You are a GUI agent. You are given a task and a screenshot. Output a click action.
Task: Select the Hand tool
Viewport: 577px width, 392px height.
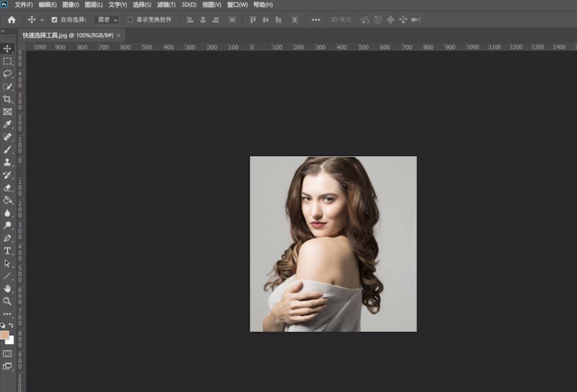7,288
